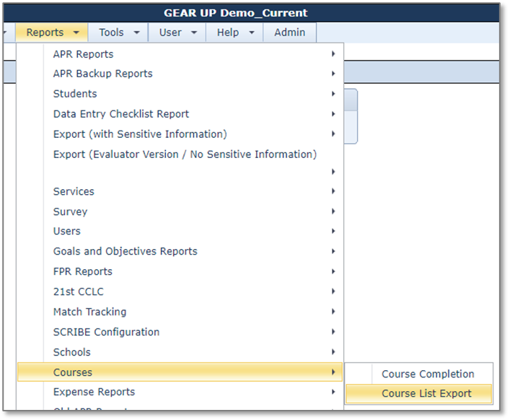The width and height of the screenshot is (510, 420).
Task: Expand arrow next to APR Backup Reports
Action: coord(333,74)
